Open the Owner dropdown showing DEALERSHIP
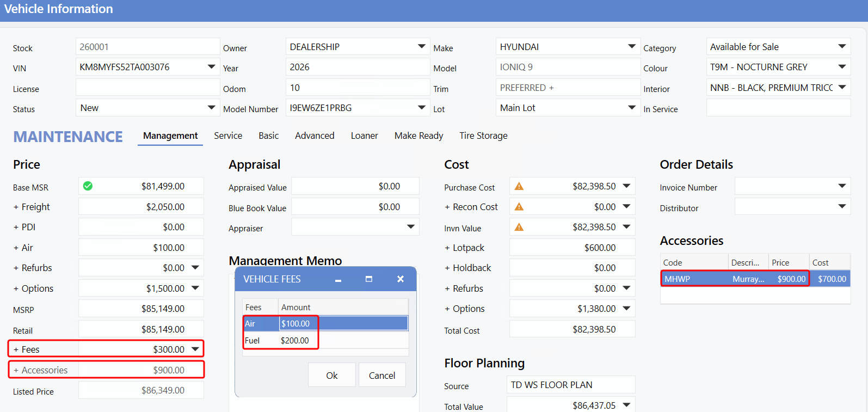Screen dimensions: 868x412 point(421,47)
